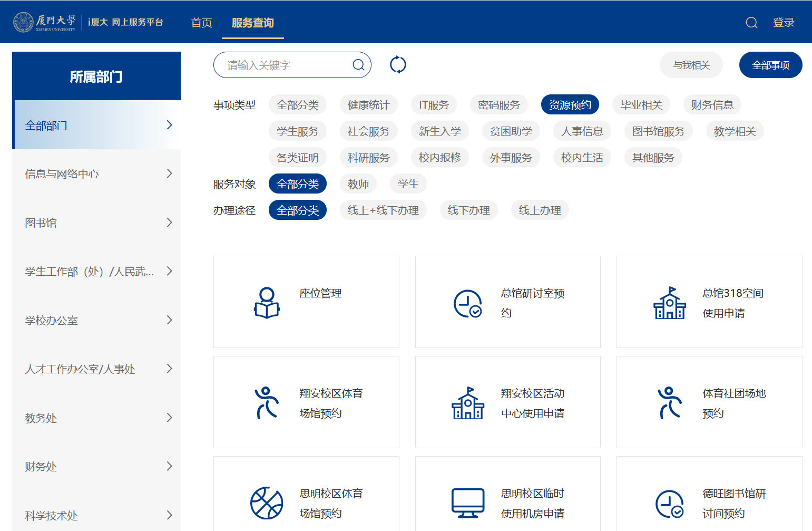
Task: Toggle the 图书馆服务 category filter
Action: tap(658, 131)
